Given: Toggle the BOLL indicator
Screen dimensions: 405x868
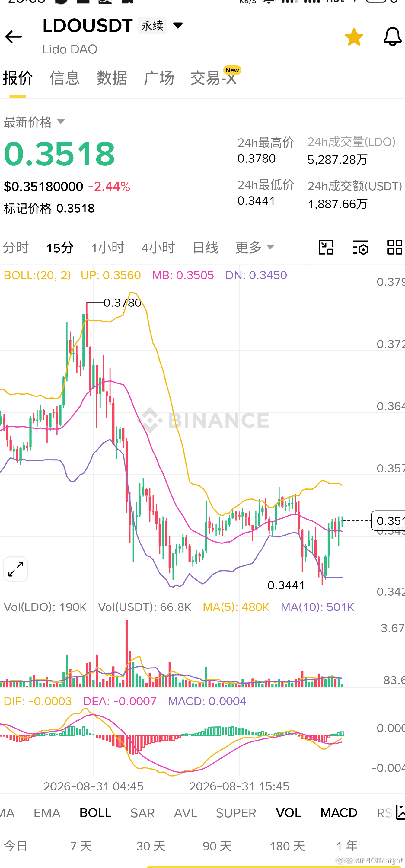Looking at the screenshot, I should [95, 813].
